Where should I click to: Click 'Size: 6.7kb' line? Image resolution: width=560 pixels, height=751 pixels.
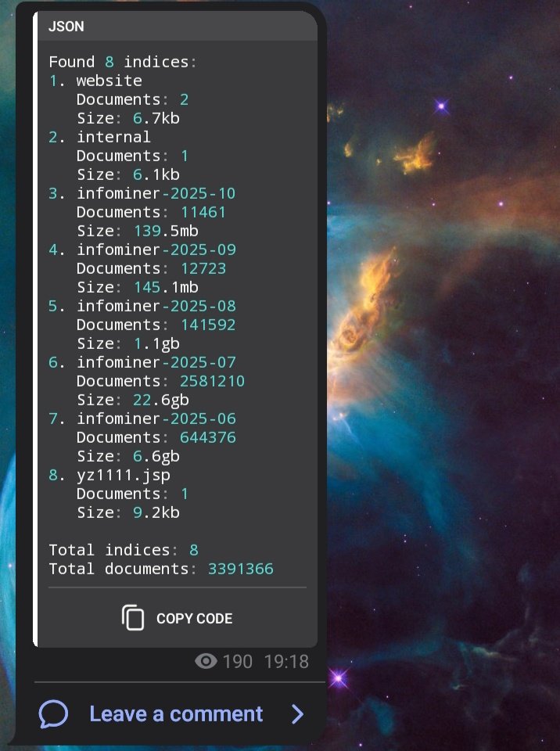click(128, 118)
